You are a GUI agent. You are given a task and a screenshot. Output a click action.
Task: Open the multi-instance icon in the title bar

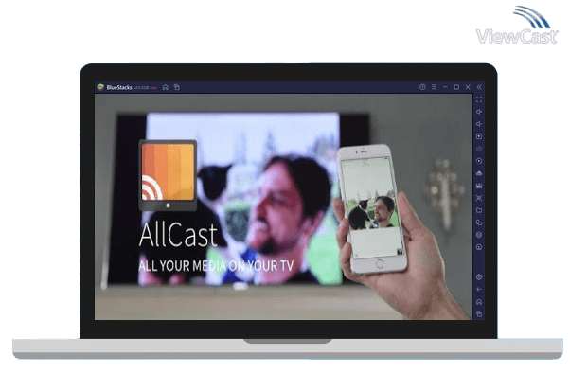click(x=176, y=87)
